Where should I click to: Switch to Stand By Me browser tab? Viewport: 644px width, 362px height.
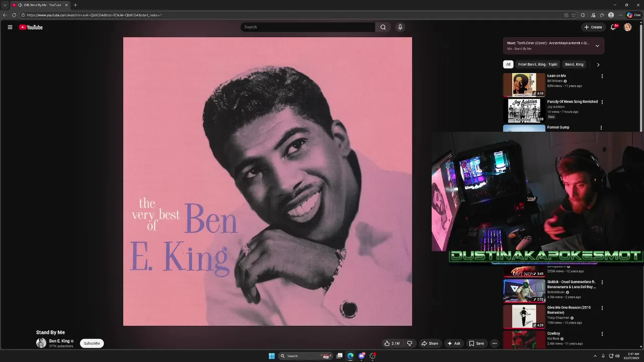click(40, 5)
